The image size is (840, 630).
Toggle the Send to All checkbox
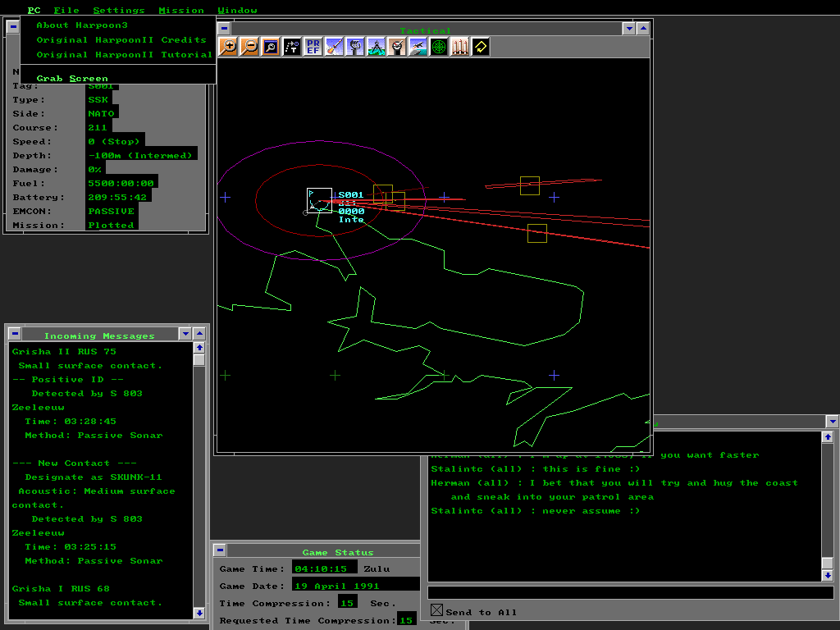click(x=436, y=610)
